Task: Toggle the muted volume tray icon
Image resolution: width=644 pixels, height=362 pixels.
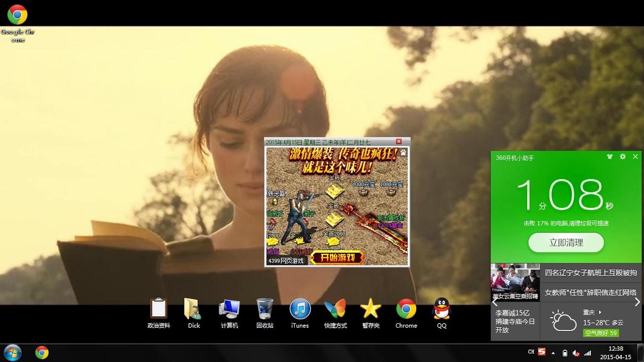Action: [x=576, y=353]
